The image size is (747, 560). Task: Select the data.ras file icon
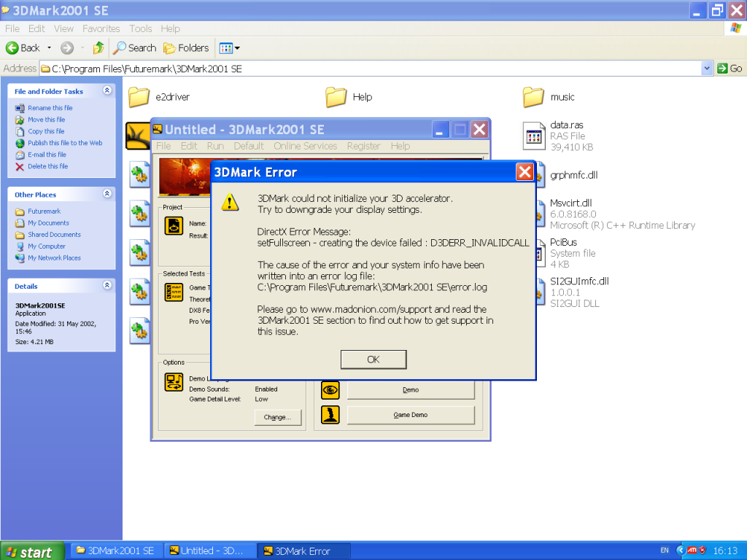tap(533, 136)
